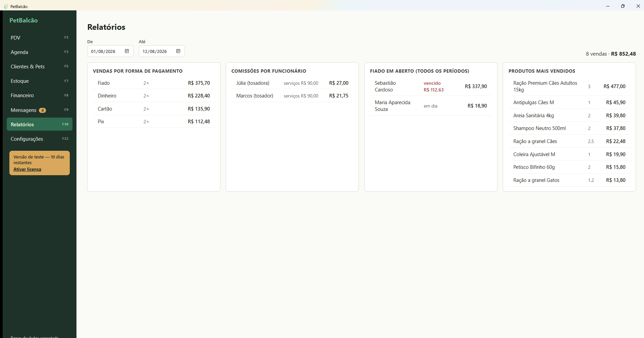Viewport: 644px width, 338px height.
Task: Click Marcos (tosador) commission row
Action: [292, 96]
